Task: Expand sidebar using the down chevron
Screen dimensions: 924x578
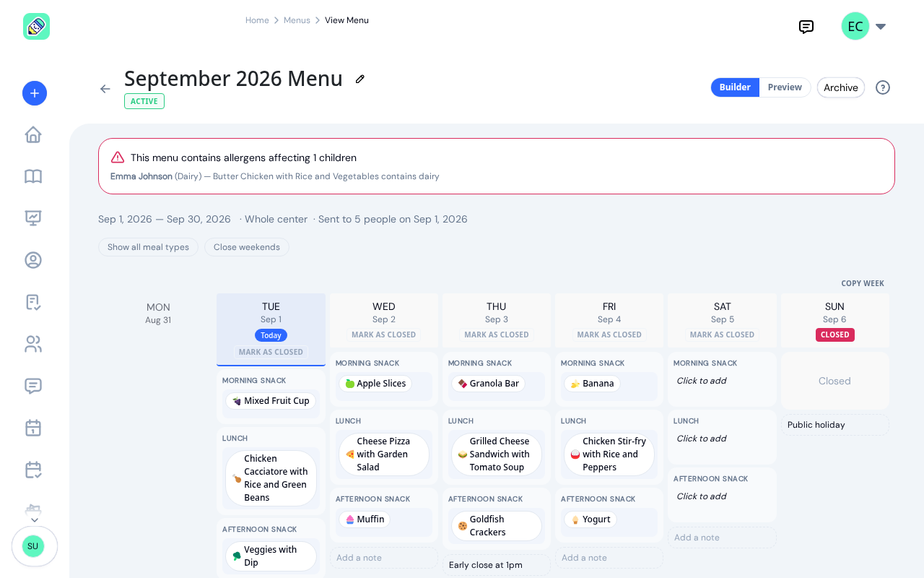Action: coord(34,520)
